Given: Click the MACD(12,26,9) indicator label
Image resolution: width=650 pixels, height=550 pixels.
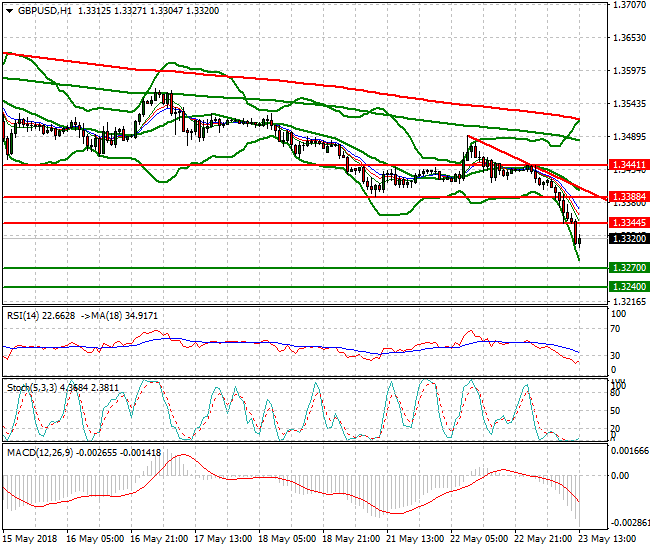Looking at the screenshot, I should (40, 453).
